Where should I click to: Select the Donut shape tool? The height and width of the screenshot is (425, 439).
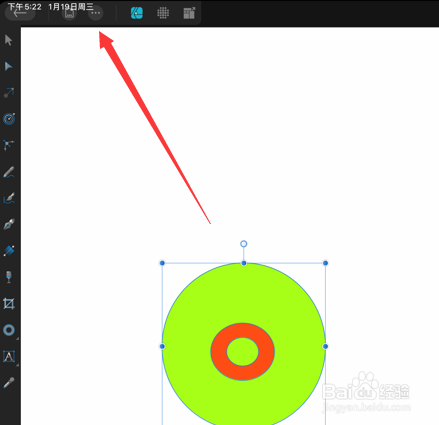click(9, 330)
